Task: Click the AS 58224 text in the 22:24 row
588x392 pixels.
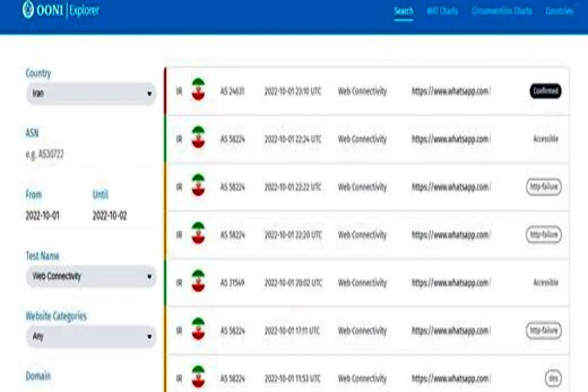Action: 232,139
